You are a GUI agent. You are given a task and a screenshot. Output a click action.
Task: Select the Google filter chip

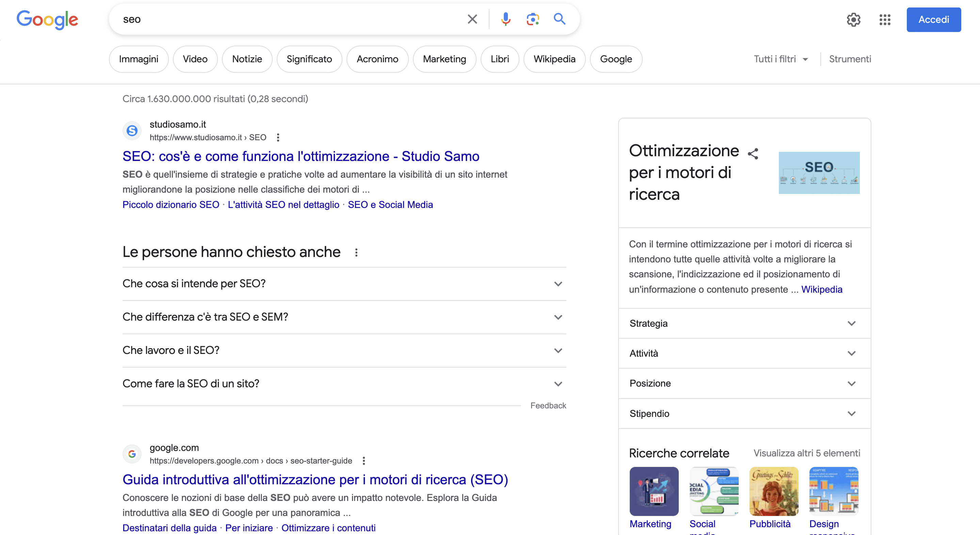[616, 59]
